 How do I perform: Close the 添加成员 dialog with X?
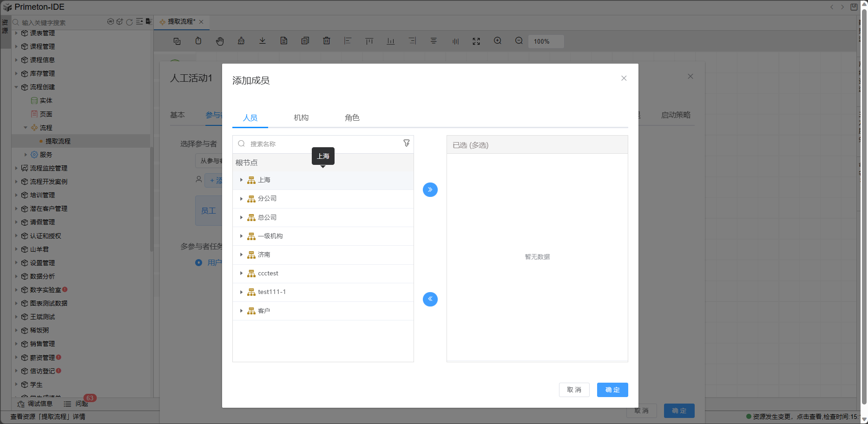click(x=624, y=78)
